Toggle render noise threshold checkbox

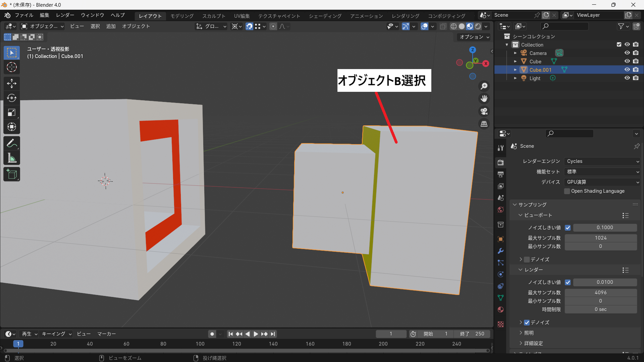click(568, 282)
